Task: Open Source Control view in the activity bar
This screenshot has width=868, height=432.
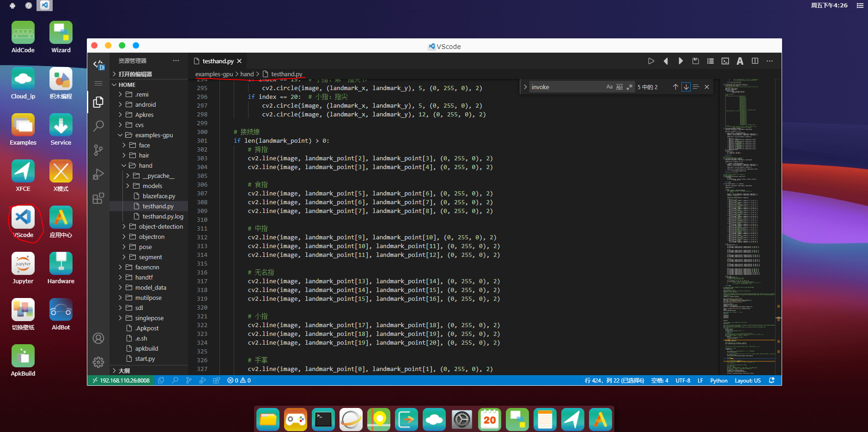Action: tap(98, 150)
